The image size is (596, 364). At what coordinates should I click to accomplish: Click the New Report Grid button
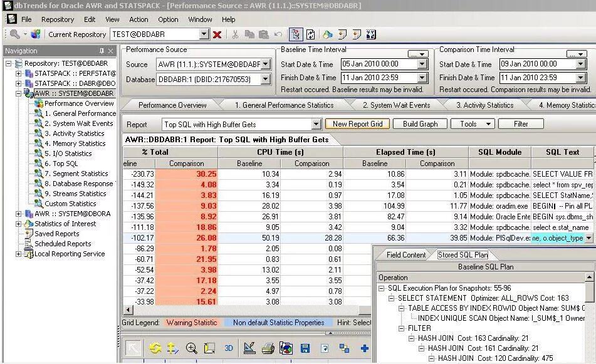[x=357, y=124]
